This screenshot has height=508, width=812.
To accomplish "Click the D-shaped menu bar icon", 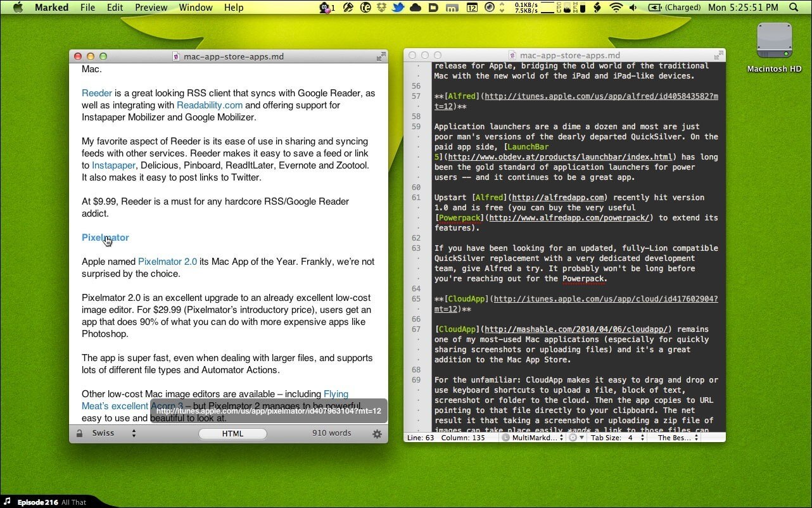I will pos(433,8).
